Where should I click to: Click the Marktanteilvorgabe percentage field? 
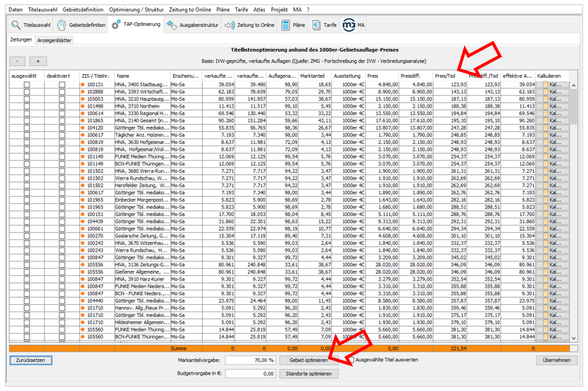(x=249, y=360)
